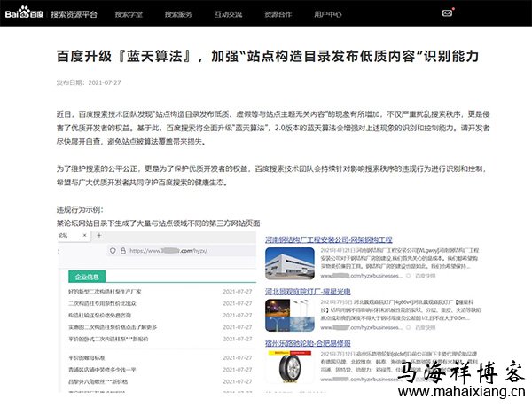532x407 pixels.
Task: Open the 搜索服务 menu
Action: pyautogui.click(x=178, y=14)
